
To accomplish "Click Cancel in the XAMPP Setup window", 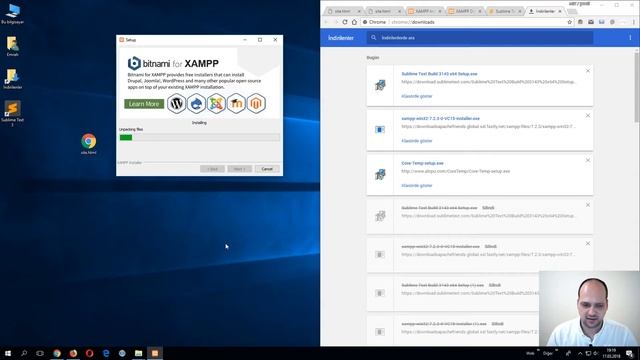I will point(267,169).
